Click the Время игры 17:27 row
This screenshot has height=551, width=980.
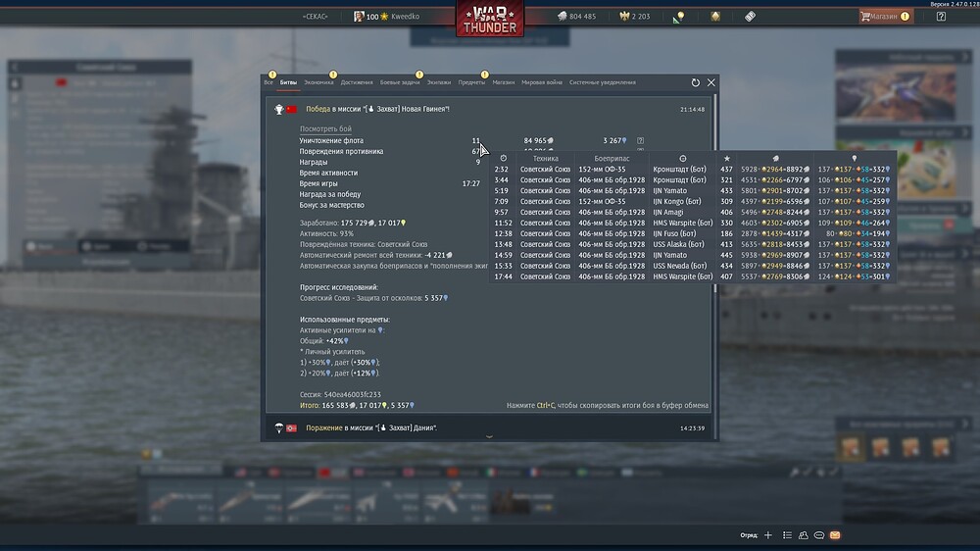[390, 184]
